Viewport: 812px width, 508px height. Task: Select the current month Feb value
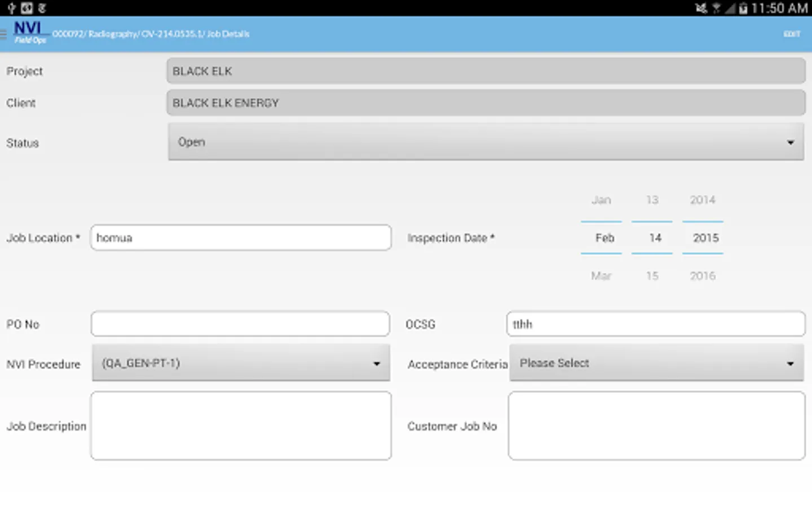(x=604, y=238)
